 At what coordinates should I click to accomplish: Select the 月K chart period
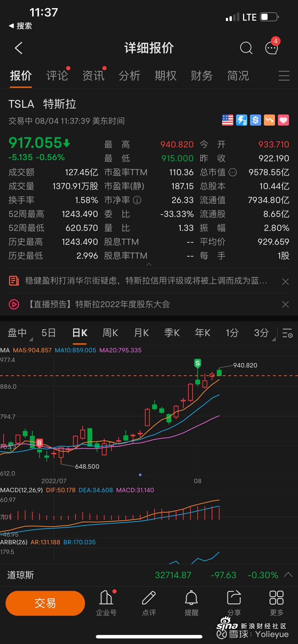[141, 333]
